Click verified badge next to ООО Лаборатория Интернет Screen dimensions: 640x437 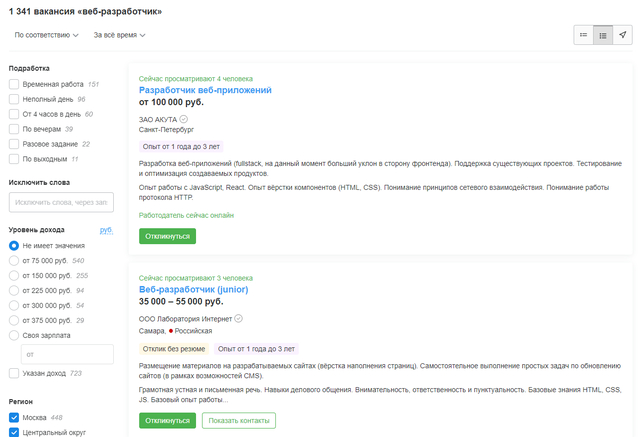tap(239, 319)
